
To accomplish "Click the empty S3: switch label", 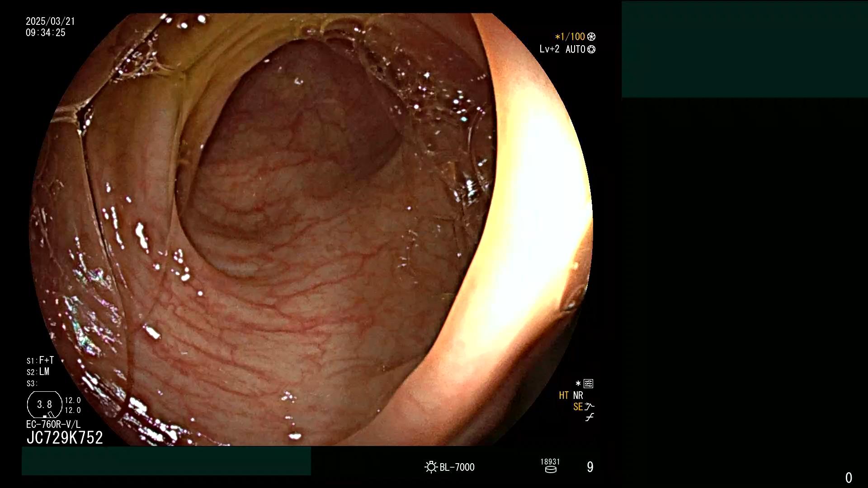I will click(32, 384).
